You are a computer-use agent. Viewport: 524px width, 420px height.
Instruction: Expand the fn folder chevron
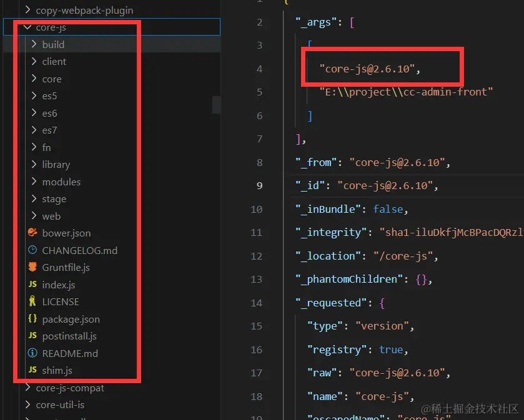point(34,147)
